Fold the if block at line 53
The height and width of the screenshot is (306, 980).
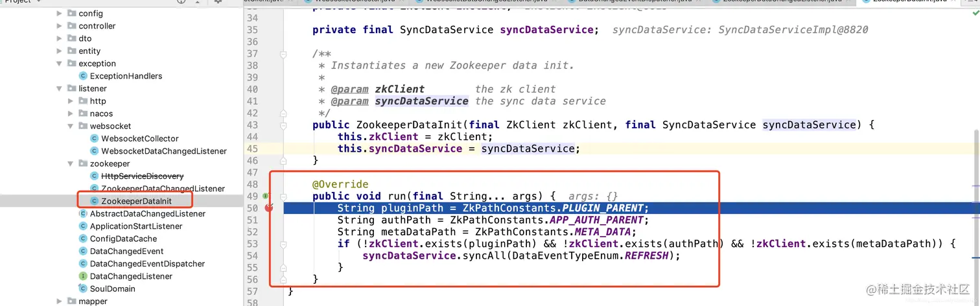(x=283, y=244)
